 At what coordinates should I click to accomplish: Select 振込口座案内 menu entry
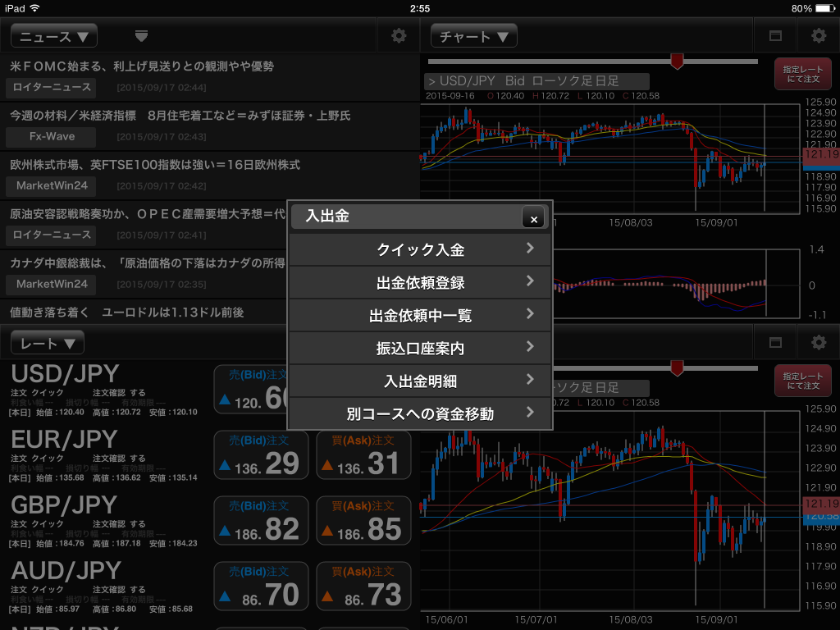pos(420,348)
